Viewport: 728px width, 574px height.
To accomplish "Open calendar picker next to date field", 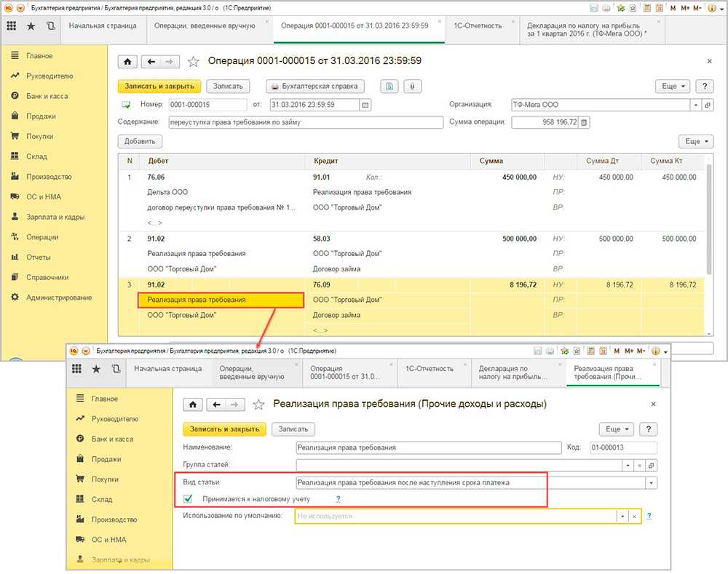I will (365, 105).
